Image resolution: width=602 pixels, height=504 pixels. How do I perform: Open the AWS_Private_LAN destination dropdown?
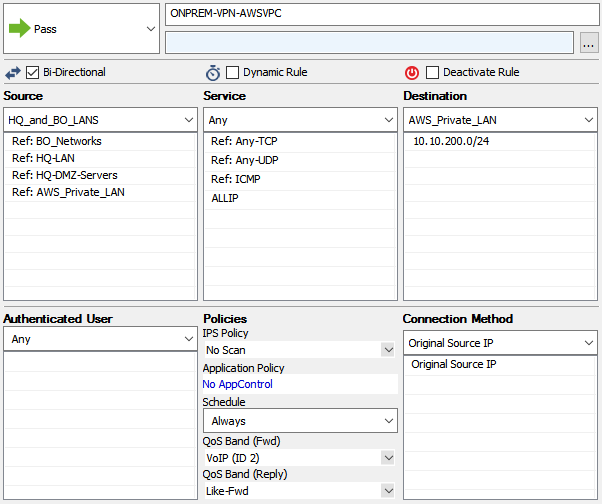pos(500,120)
